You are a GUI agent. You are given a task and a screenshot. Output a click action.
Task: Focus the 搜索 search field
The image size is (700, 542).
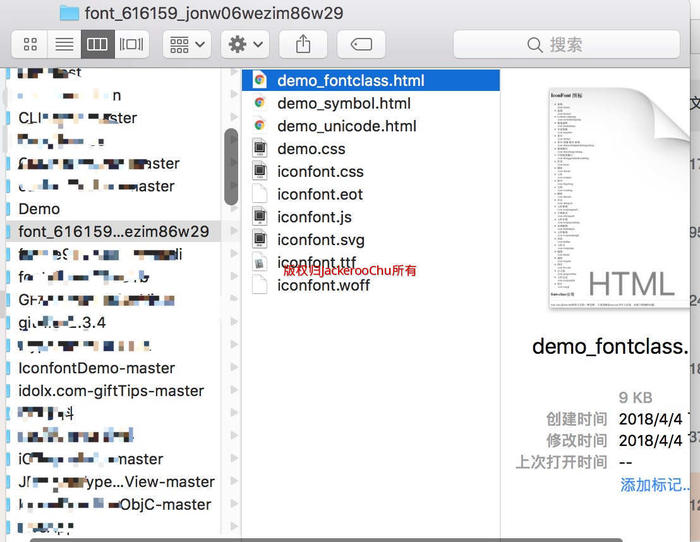tap(566, 44)
